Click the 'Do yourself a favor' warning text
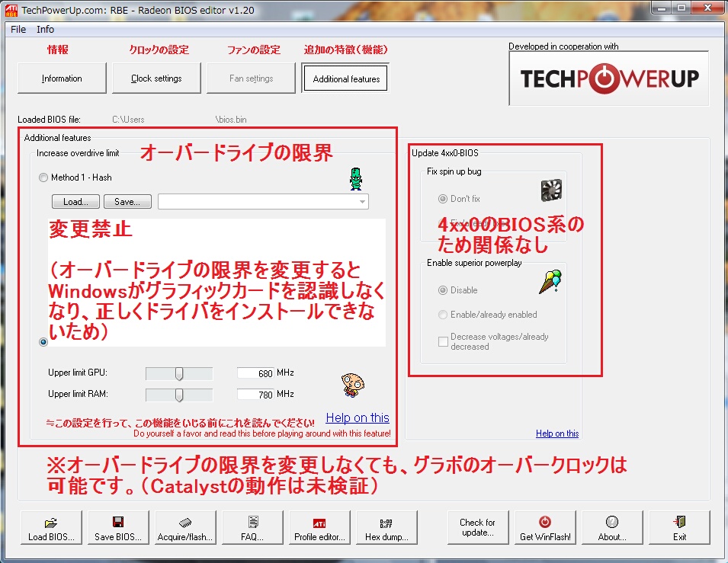Screen dimensions: 728x563 click(262, 433)
